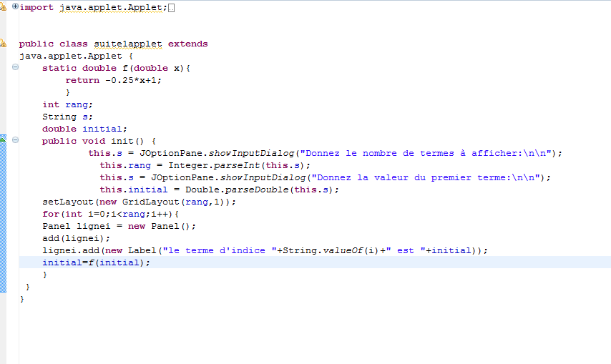This screenshot has width=611, height=364.
Task: Click the 'for(int i=0;i<rang;i++){' line
Action: click(111, 214)
